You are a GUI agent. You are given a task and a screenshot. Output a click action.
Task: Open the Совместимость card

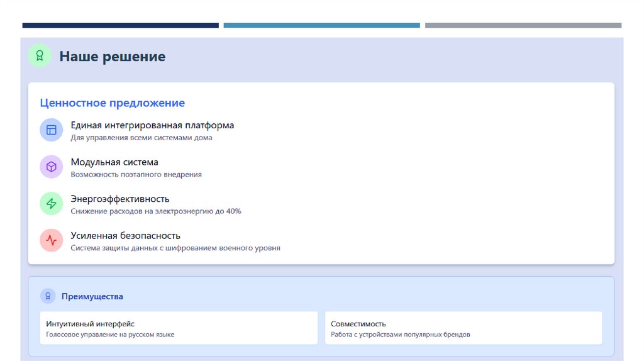464,328
